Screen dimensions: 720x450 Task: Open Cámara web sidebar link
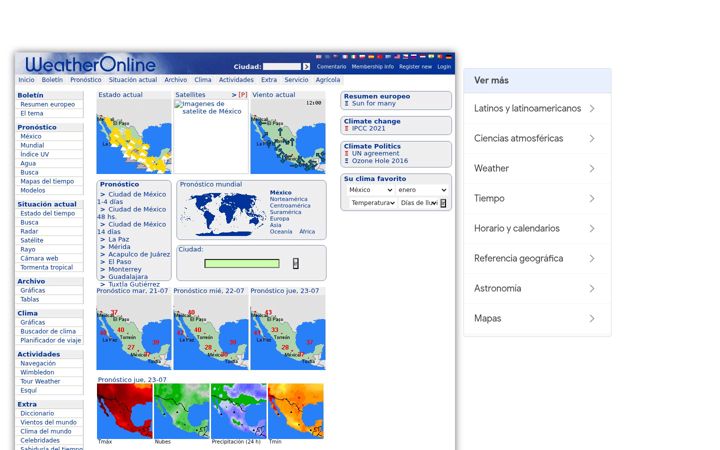39,259
